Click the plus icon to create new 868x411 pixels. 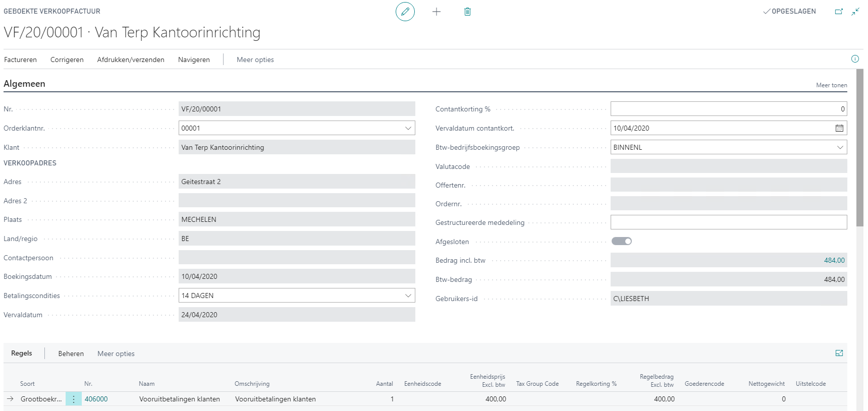[x=437, y=12]
